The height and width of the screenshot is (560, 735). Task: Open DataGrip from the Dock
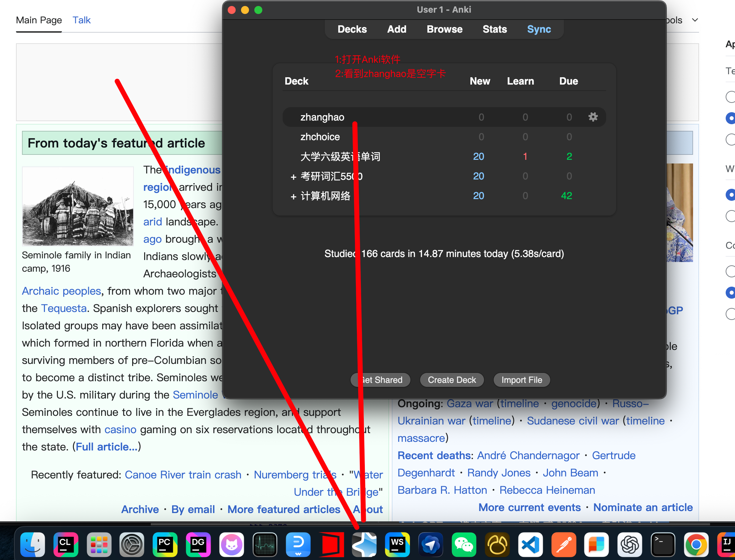[x=198, y=545]
